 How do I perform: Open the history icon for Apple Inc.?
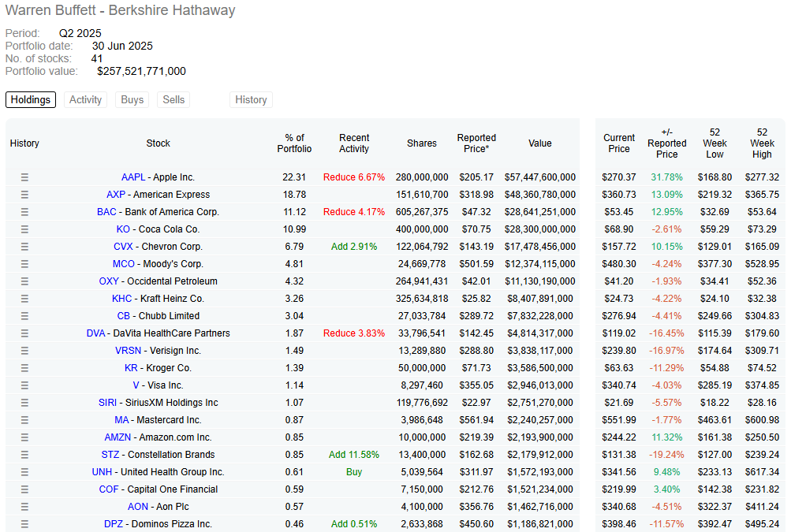[24, 177]
